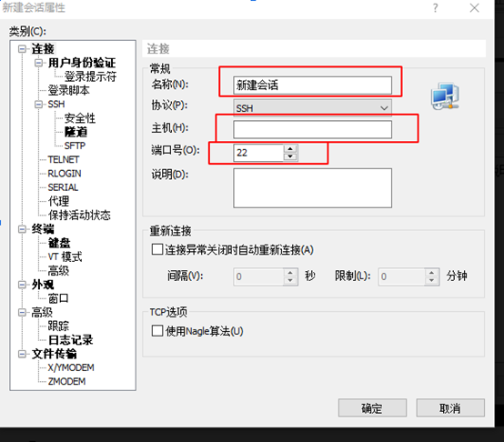
Task: Select 日志记录 in the category tree
Action: 70,340
